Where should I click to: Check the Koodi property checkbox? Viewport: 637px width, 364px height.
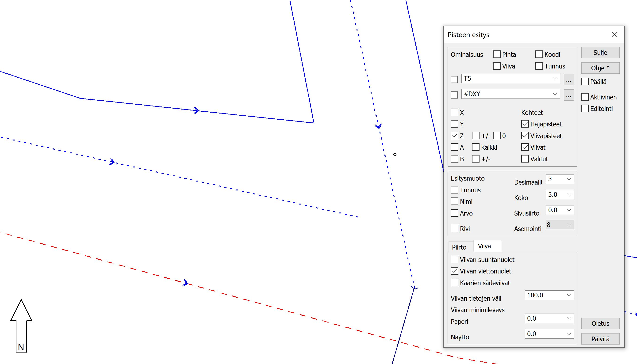(539, 54)
